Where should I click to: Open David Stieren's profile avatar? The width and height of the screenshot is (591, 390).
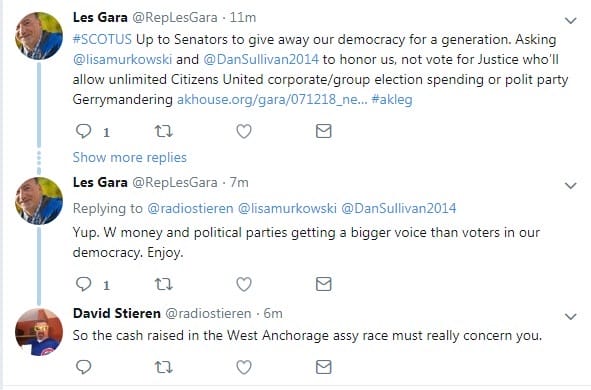39,332
